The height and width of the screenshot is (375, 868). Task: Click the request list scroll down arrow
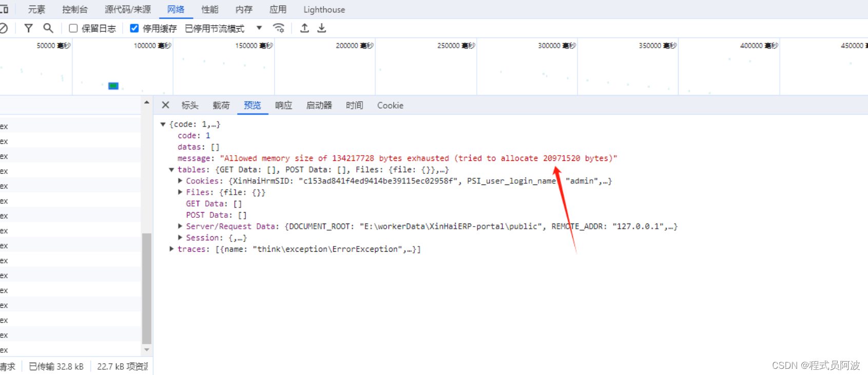click(147, 350)
